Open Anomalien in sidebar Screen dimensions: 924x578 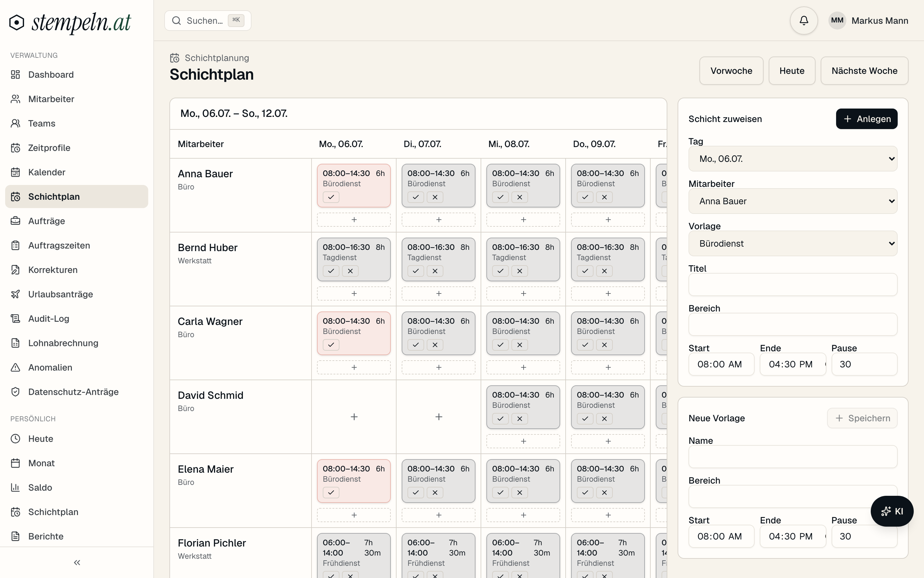pyautogui.click(x=76, y=368)
